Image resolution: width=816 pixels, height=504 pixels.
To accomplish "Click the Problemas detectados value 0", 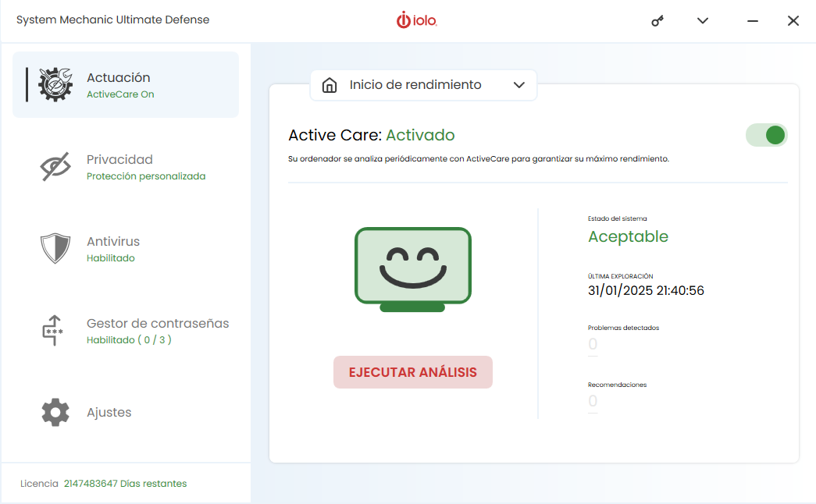I will click(593, 344).
